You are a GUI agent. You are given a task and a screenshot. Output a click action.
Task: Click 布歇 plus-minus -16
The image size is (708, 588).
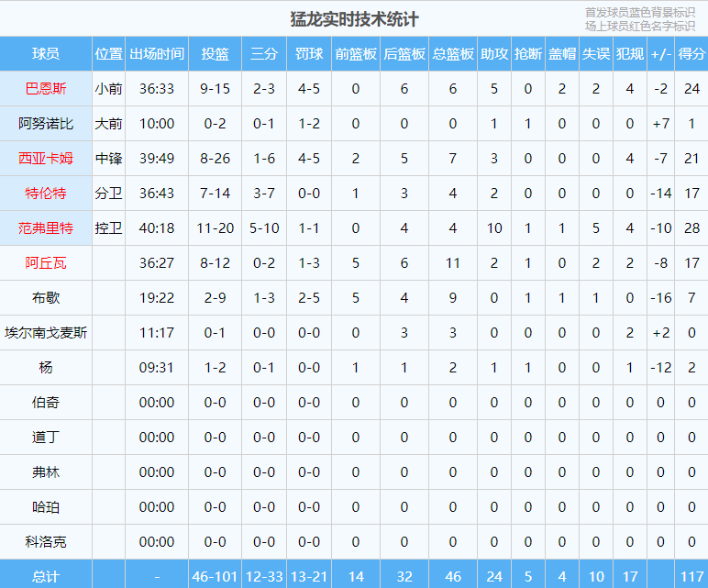[661, 297]
